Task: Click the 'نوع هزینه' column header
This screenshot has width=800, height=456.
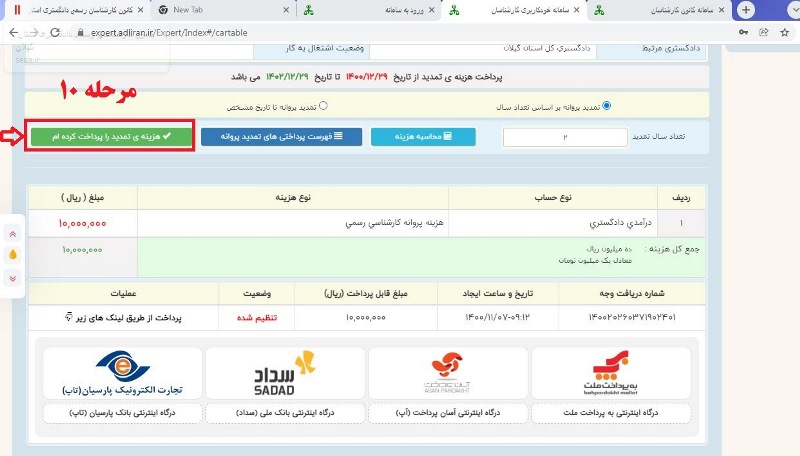Action: point(293,197)
